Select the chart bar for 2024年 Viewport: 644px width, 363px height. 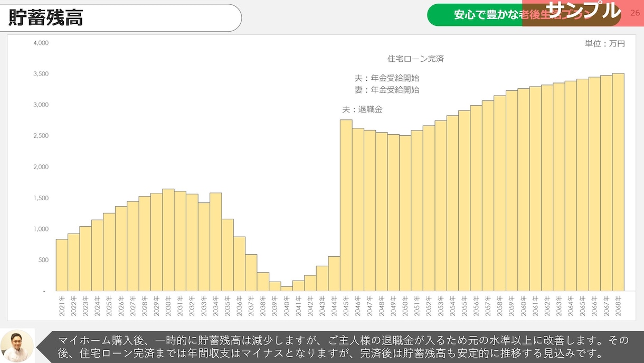(97, 255)
